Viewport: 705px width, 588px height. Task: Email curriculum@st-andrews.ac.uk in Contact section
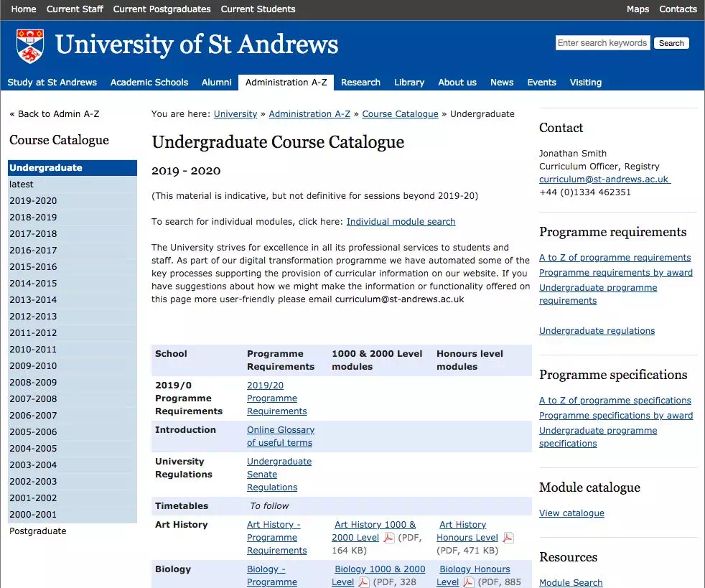pyautogui.click(x=604, y=179)
